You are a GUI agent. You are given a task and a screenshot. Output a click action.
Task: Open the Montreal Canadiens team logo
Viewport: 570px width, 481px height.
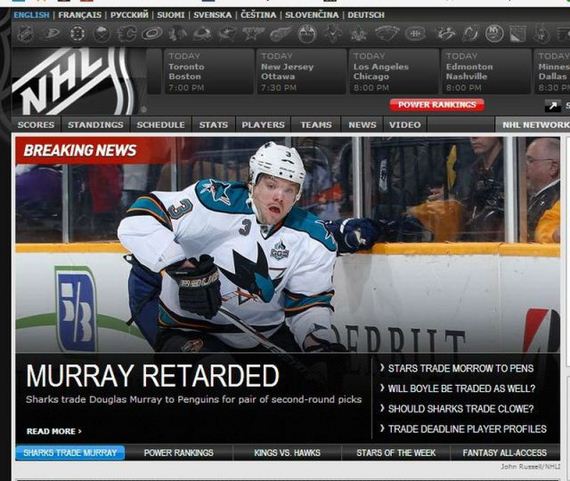pyautogui.click(x=415, y=34)
